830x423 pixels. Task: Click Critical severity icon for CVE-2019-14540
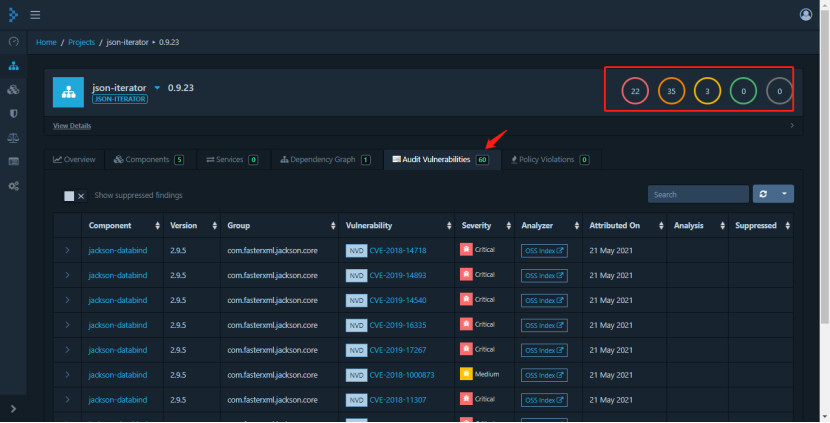[466, 299]
